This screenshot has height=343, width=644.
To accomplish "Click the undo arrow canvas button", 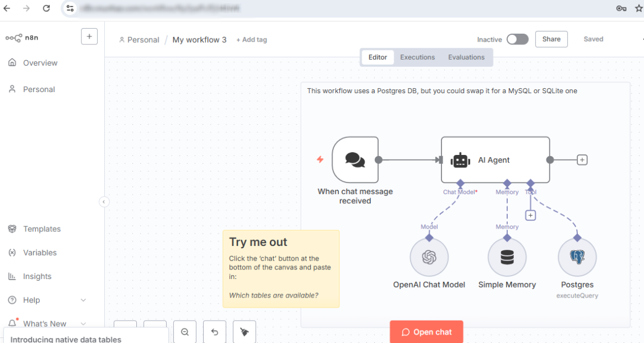I will click(215, 332).
